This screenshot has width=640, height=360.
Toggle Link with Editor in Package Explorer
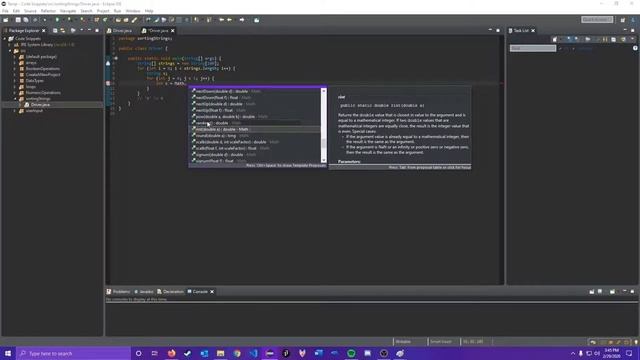coord(63,31)
